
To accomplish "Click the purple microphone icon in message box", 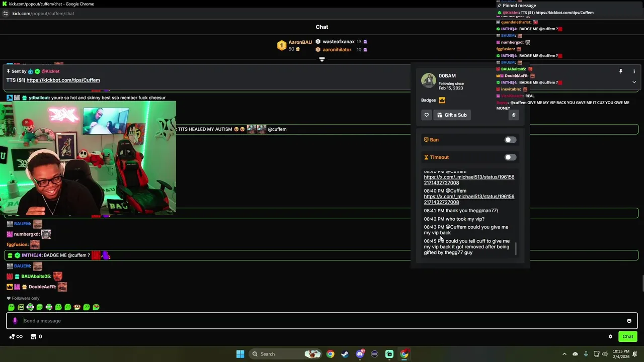I will pos(15,321).
